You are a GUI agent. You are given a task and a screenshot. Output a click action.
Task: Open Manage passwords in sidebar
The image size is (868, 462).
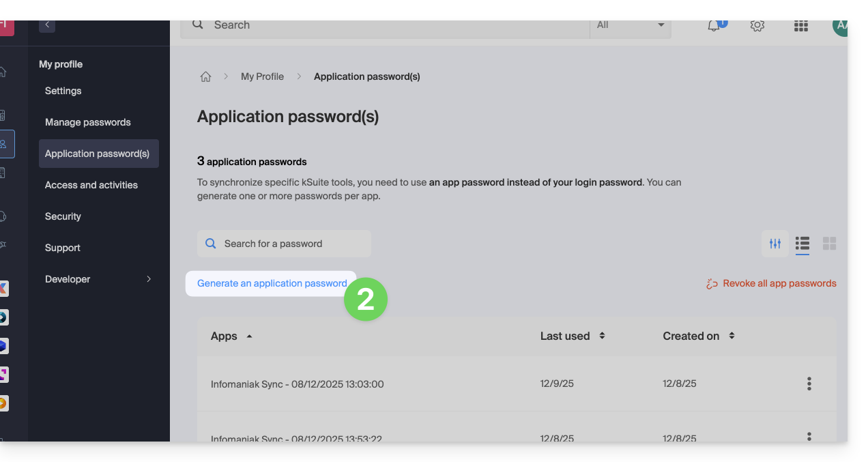point(88,122)
